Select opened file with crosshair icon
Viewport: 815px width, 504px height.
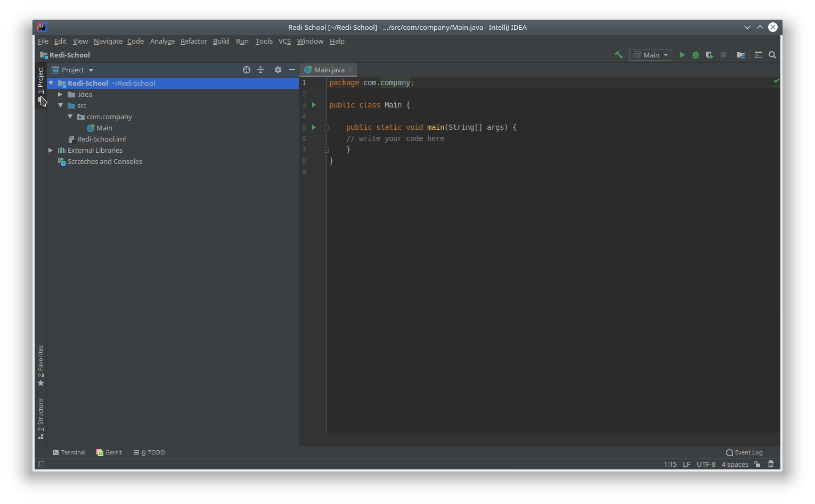pyautogui.click(x=246, y=70)
